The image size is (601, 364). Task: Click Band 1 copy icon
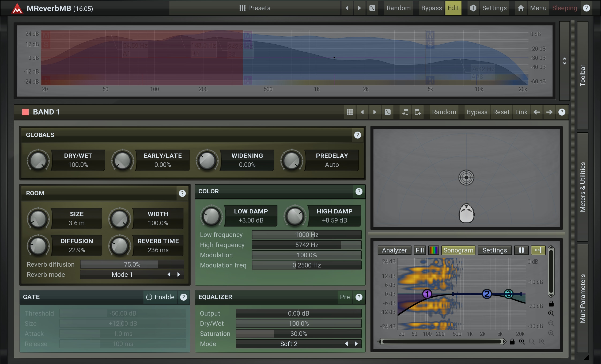[405, 112]
